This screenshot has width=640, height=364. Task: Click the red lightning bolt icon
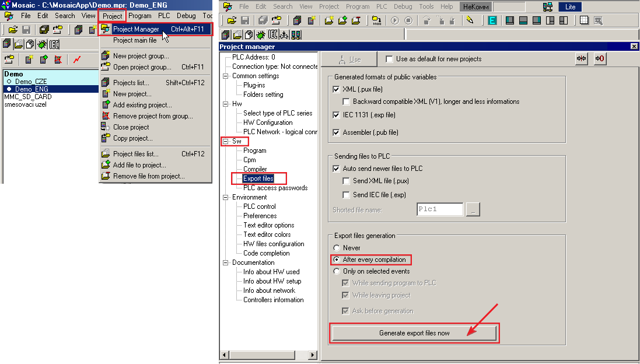coord(77,60)
